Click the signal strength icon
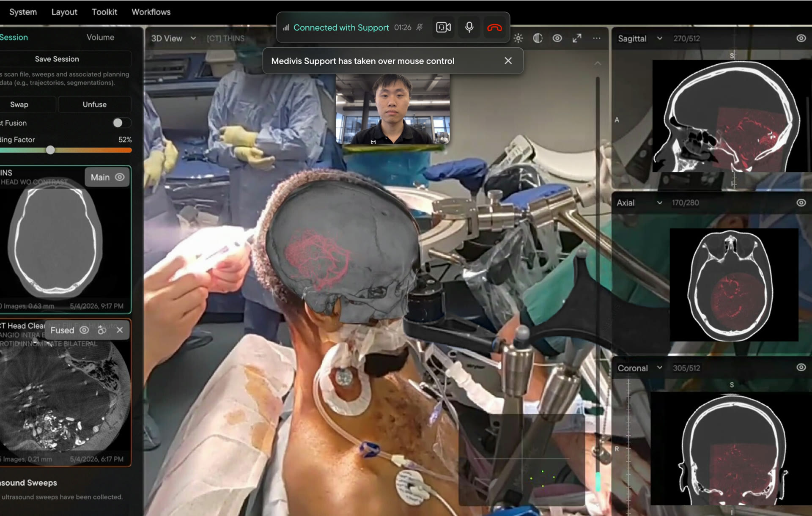 tap(286, 27)
